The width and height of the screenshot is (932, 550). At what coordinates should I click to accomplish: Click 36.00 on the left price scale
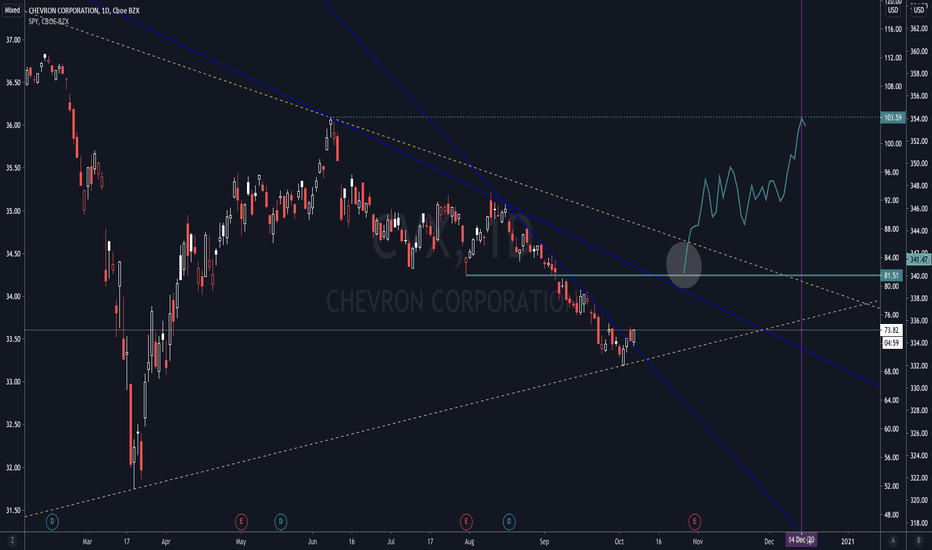coord(13,125)
